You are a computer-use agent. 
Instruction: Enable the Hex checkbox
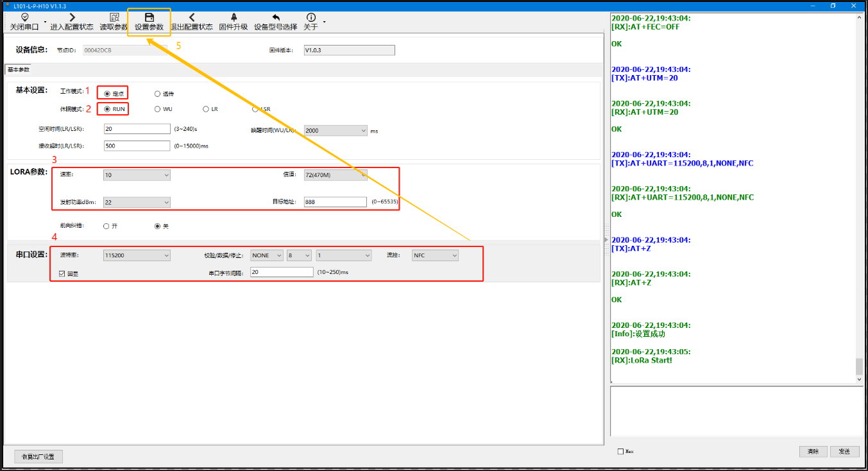[x=620, y=452]
